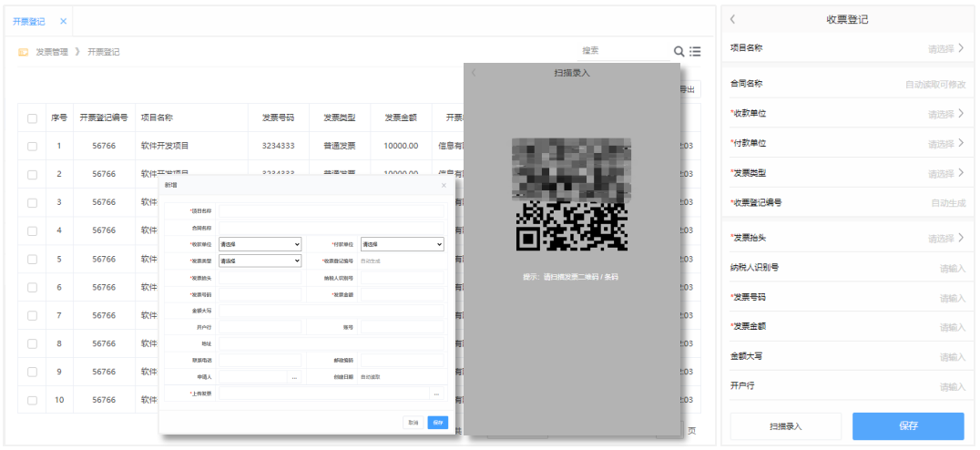Click 开票登记 in the breadcrumb

pos(103,53)
